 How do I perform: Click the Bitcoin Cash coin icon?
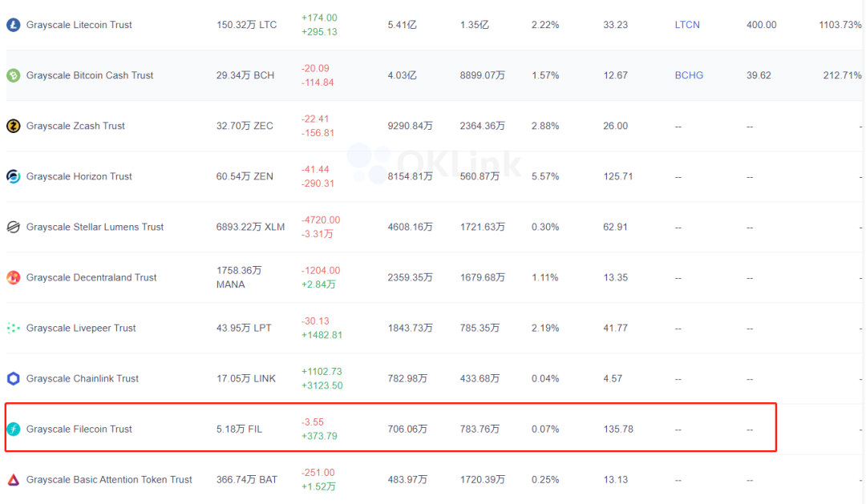click(x=14, y=75)
